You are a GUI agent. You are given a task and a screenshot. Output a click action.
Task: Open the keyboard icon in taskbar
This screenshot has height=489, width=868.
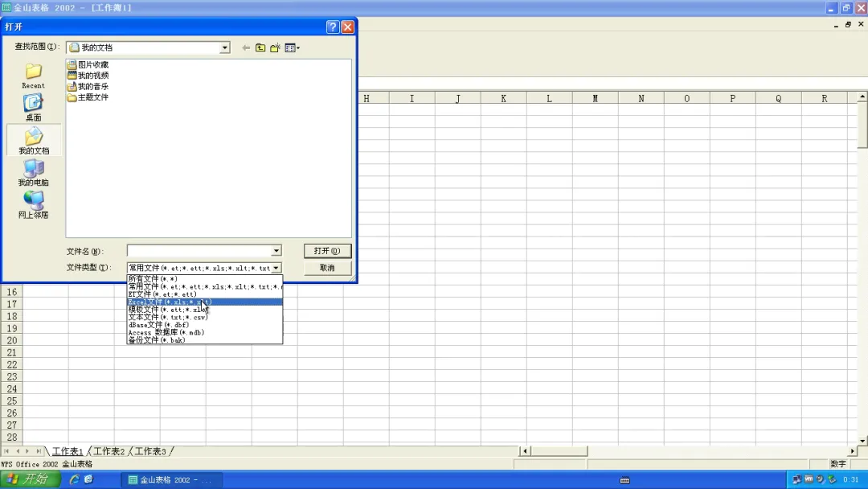tap(624, 480)
